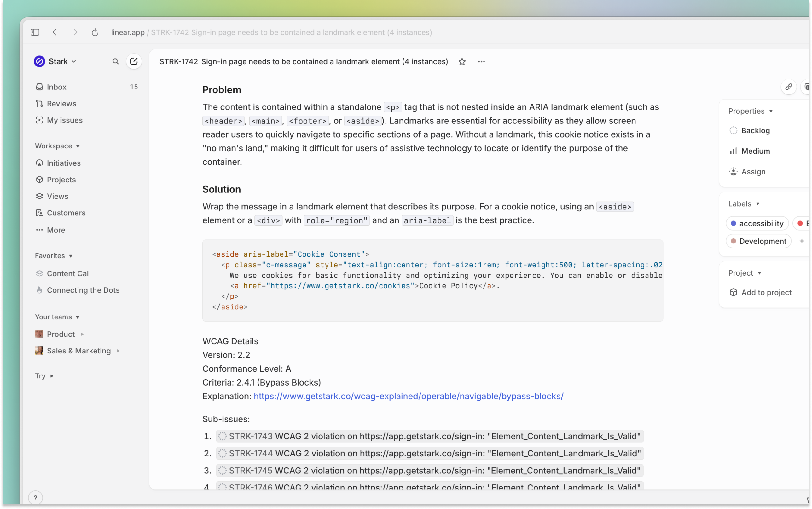Expand the Try section
Viewport: 812px width, 509px height.
44,376
